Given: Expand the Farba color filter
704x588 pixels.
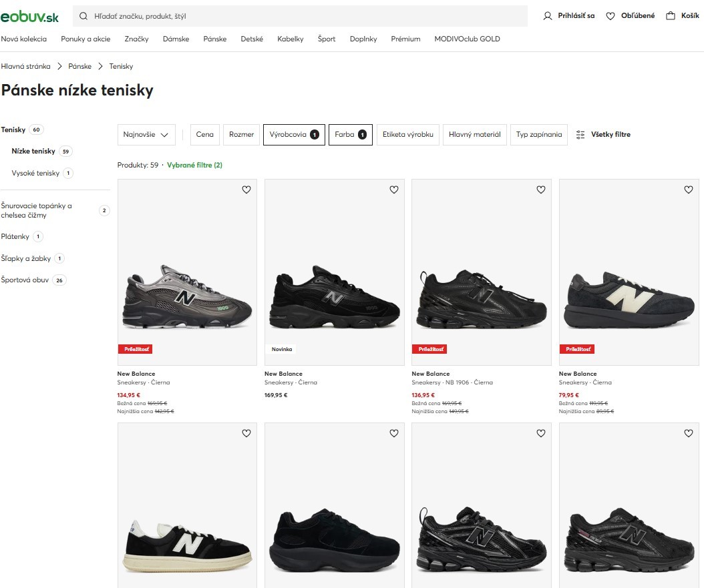Looking at the screenshot, I should pyautogui.click(x=350, y=135).
